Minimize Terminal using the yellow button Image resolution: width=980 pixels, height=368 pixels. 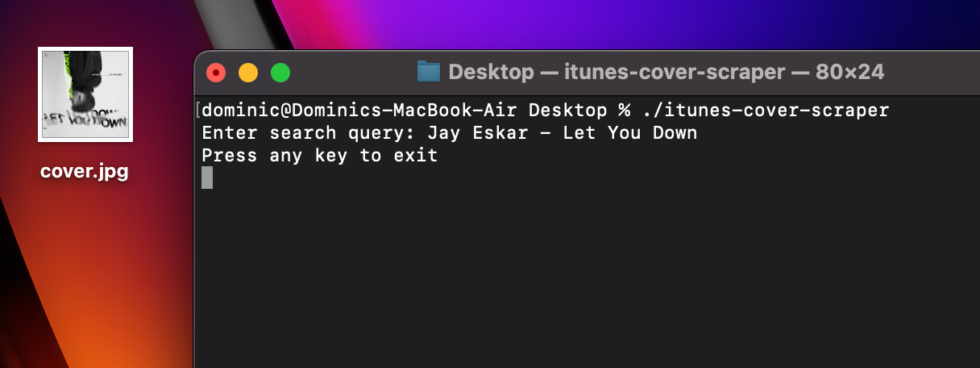(x=248, y=73)
